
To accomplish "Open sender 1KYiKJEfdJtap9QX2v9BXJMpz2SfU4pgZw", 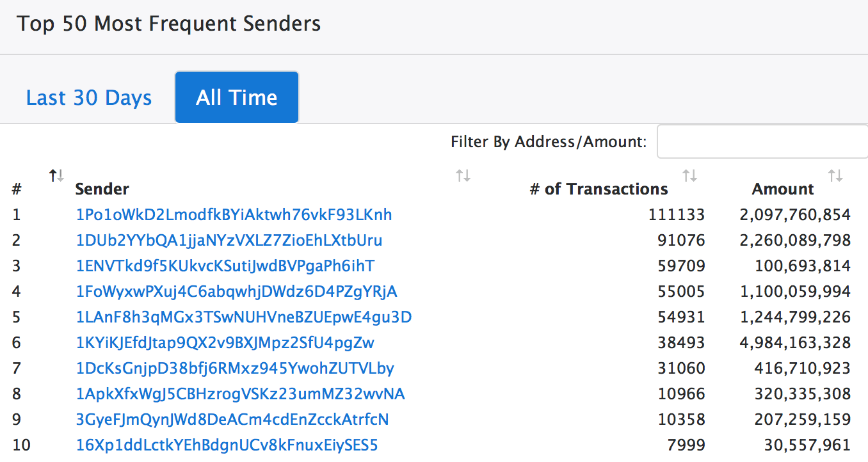I will (225, 343).
